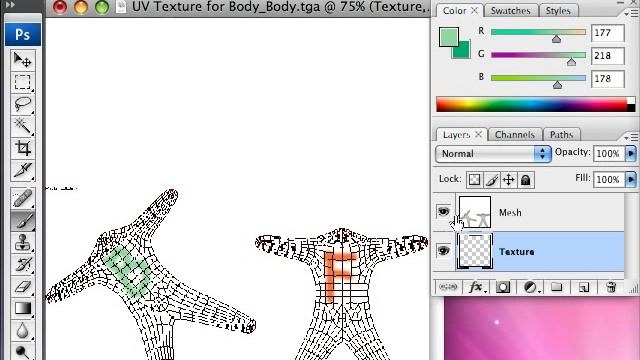Add a layer style with fx button
Image resolution: width=640 pixels, height=360 pixels.
(476, 287)
